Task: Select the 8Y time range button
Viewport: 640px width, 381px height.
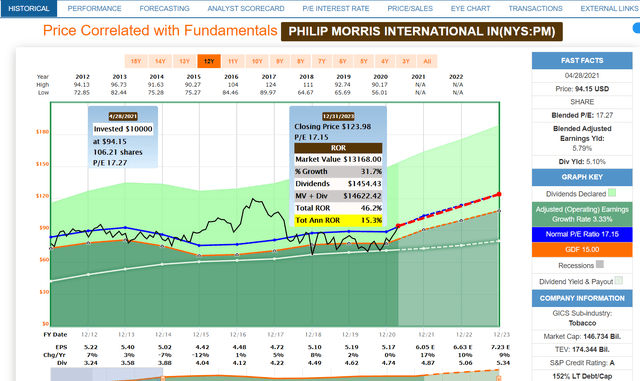Action: (x=301, y=61)
